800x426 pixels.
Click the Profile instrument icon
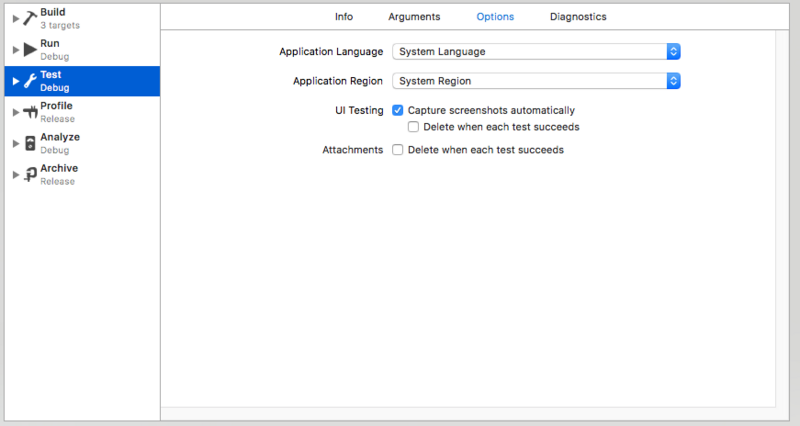pos(30,112)
